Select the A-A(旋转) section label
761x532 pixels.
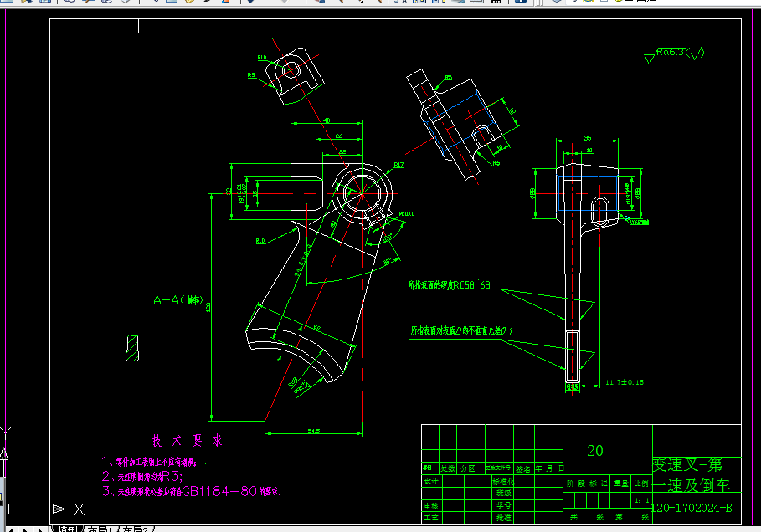[x=178, y=300]
